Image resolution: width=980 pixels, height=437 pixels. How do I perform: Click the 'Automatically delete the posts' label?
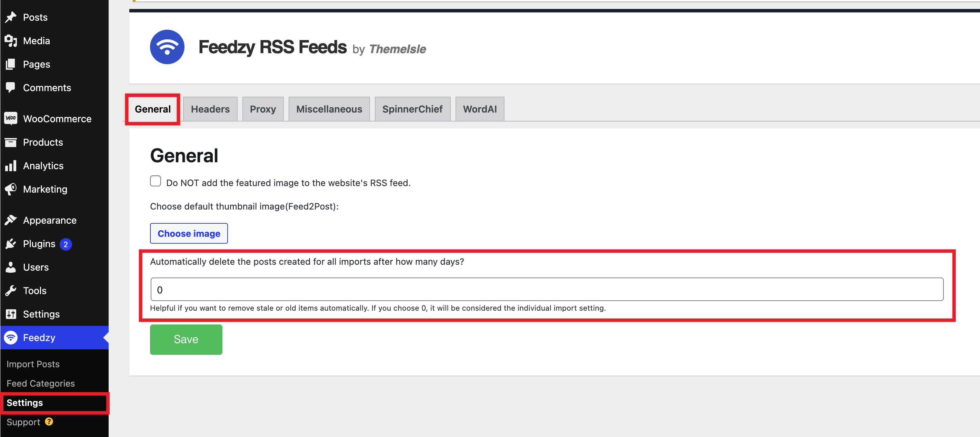[x=307, y=262]
